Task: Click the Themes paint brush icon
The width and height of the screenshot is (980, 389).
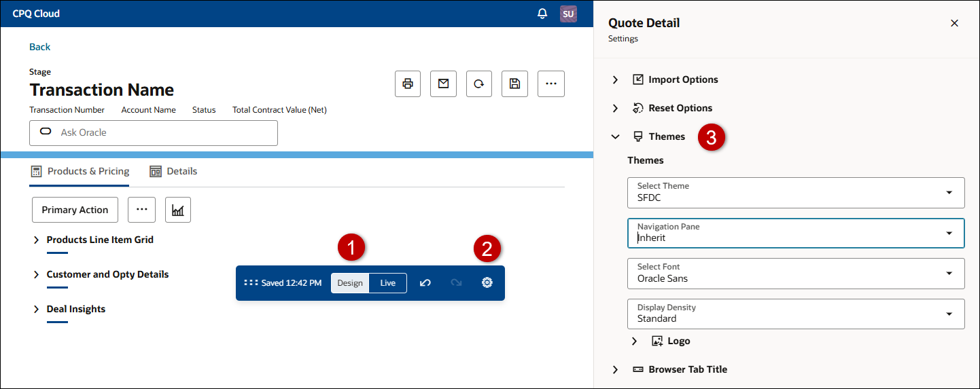Action: coord(637,136)
